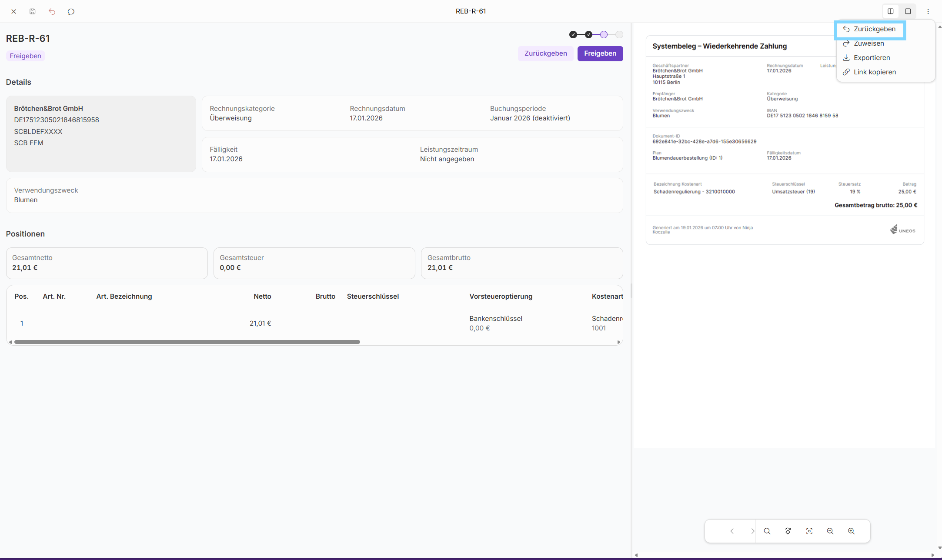Click the red undo arrow icon
This screenshot has width=942, height=560.
coord(52,11)
